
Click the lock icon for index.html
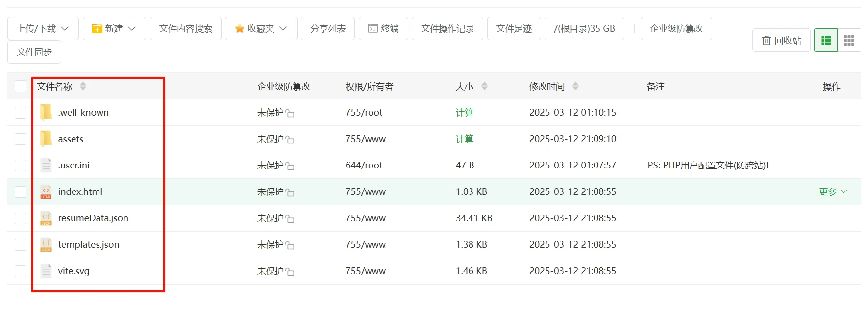[x=290, y=192]
